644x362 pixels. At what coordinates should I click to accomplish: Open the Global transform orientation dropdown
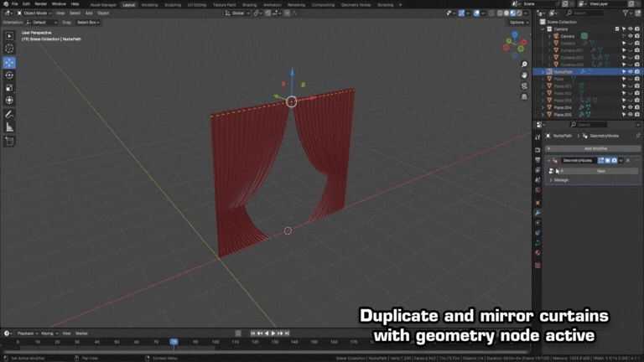pyautogui.click(x=237, y=13)
